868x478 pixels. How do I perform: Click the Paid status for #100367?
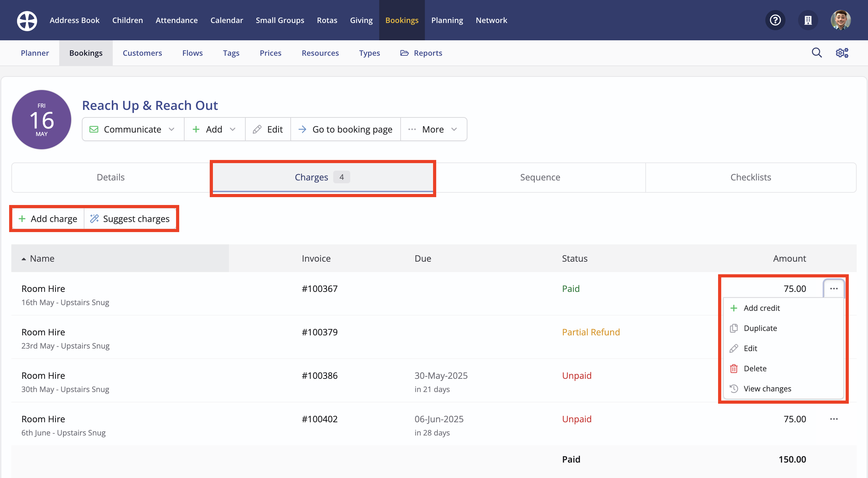(571, 289)
